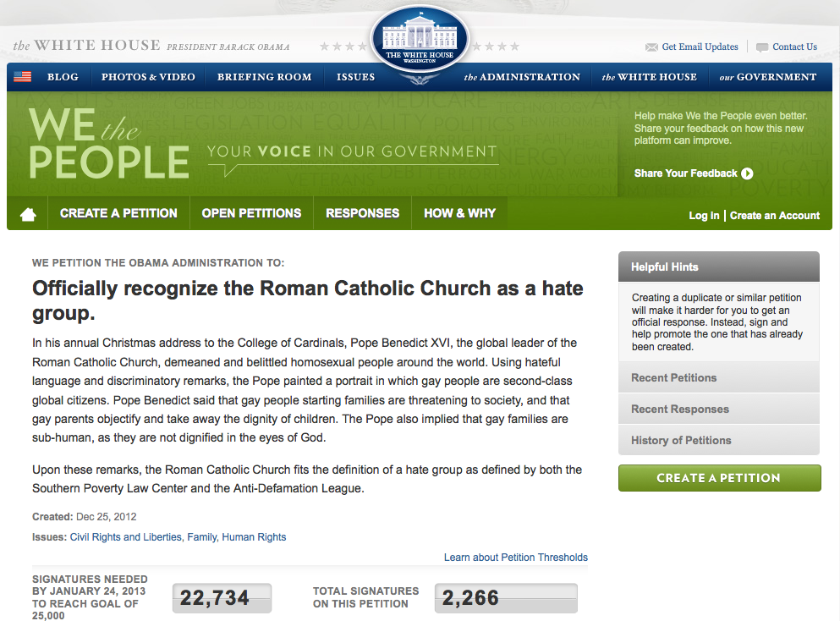Select the How & Why tab
840x621 pixels.
pos(459,213)
